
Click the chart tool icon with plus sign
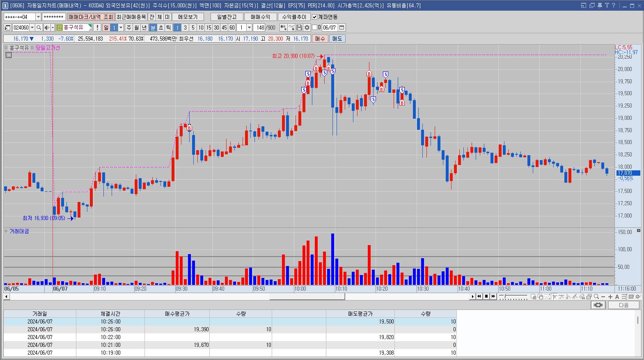click(291, 28)
